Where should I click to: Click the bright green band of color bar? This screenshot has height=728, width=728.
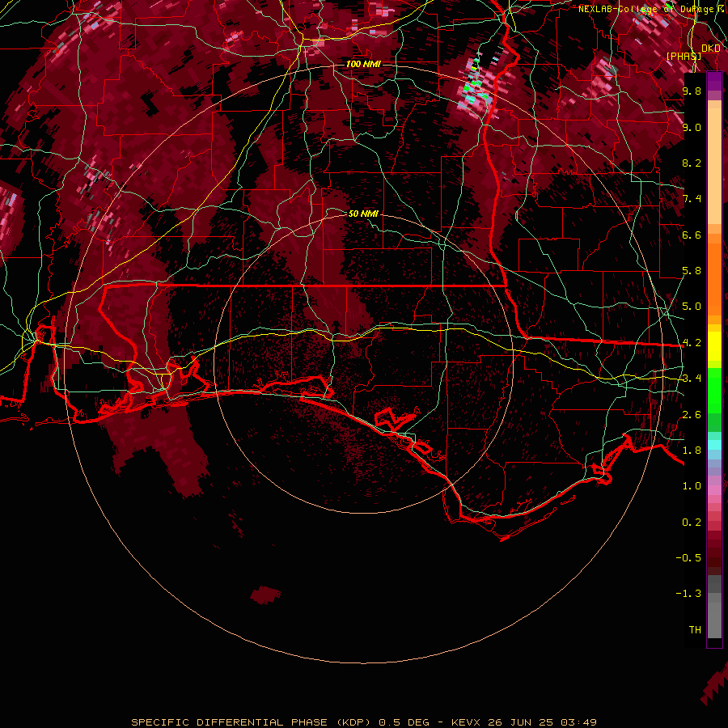[714, 390]
